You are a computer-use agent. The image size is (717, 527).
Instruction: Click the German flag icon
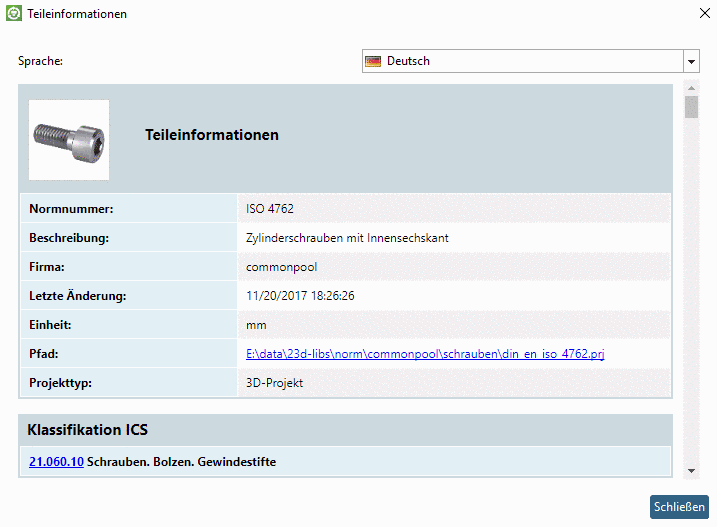tap(373, 61)
